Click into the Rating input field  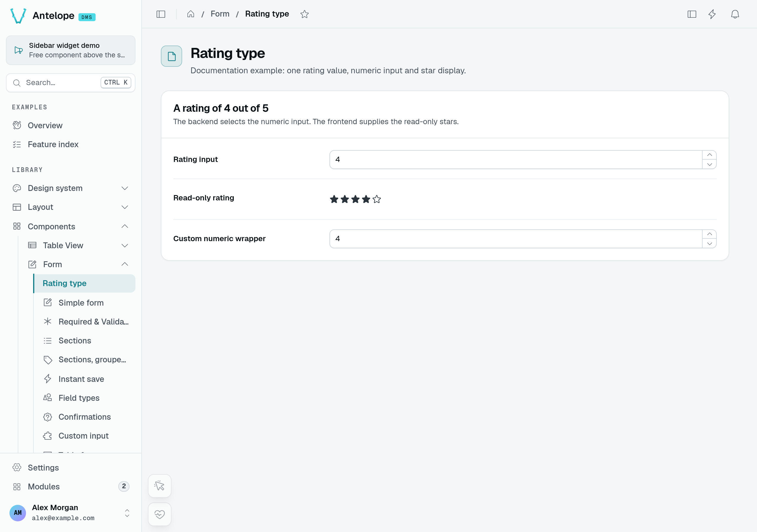click(x=516, y=160)
